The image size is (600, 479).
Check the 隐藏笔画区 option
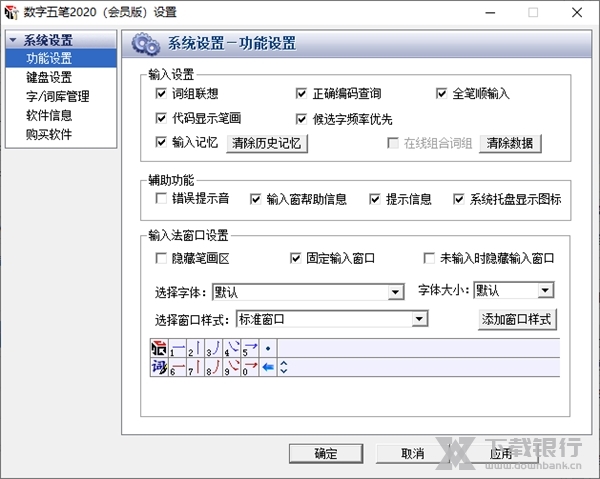tap(161, 258)
